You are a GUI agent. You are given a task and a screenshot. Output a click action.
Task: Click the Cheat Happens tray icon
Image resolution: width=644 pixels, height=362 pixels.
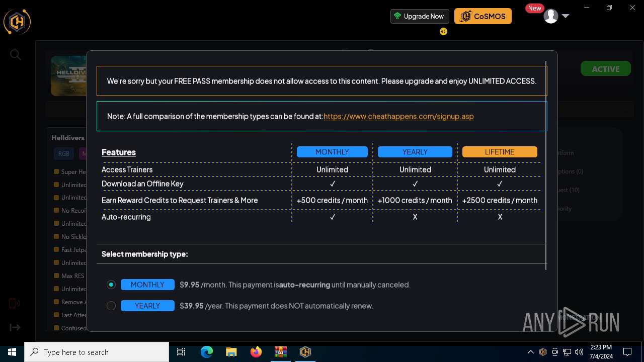pos(543,352)
